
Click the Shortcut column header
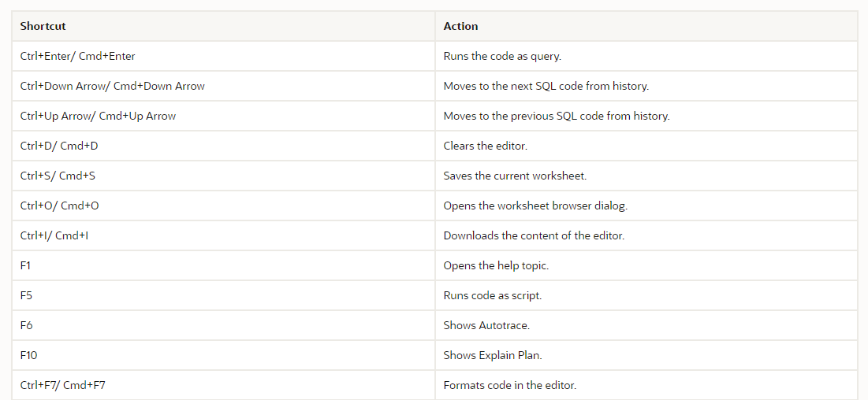223,26
